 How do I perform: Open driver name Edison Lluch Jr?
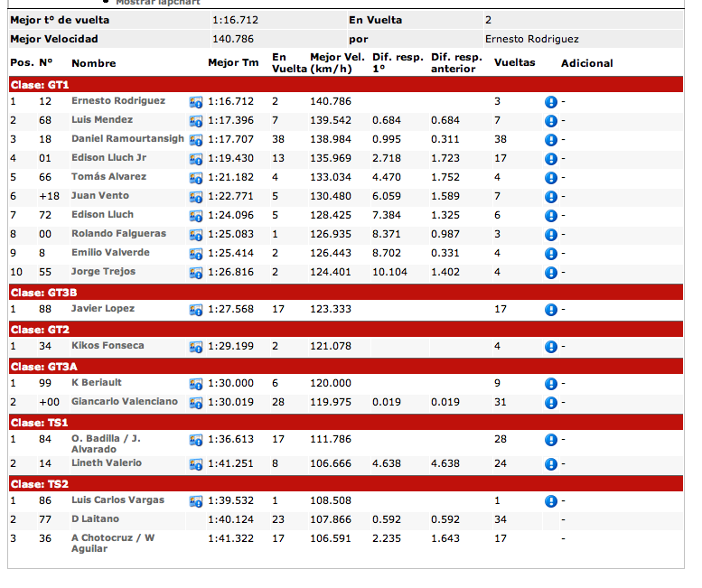click(108, 158)
